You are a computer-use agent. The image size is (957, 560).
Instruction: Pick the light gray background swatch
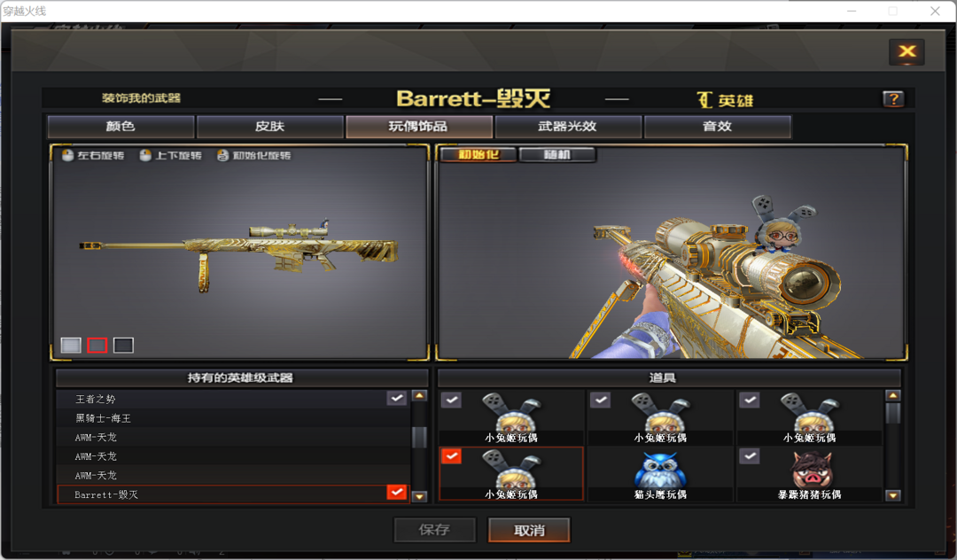click(x=71, y=346)
